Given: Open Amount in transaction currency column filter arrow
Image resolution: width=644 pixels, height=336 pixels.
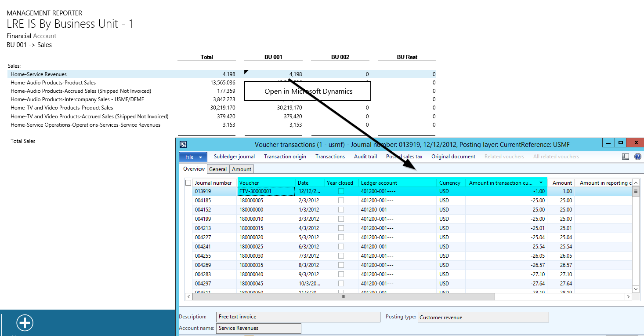Looking at the screenshot, I should 541,183.
